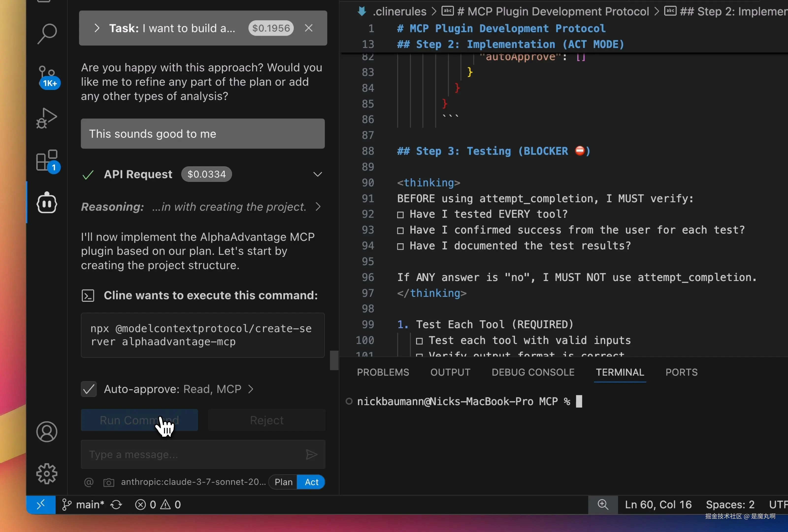
Task: Click the Reject button
Action: (266, 420)
